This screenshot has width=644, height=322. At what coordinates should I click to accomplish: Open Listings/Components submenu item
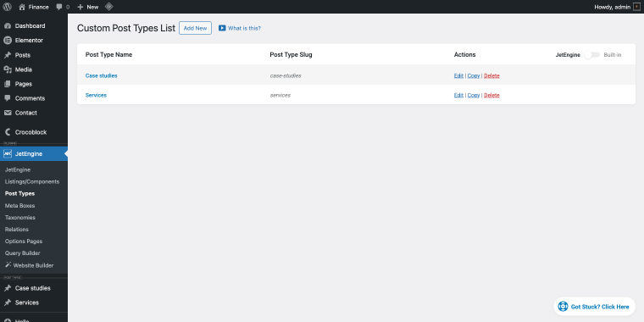click(x=32, y=181)
